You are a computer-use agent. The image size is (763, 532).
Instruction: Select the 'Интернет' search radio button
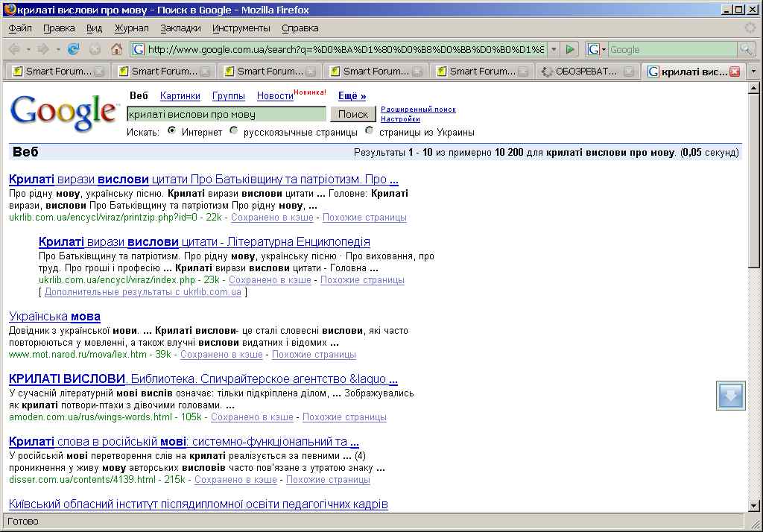coord(171,130)
